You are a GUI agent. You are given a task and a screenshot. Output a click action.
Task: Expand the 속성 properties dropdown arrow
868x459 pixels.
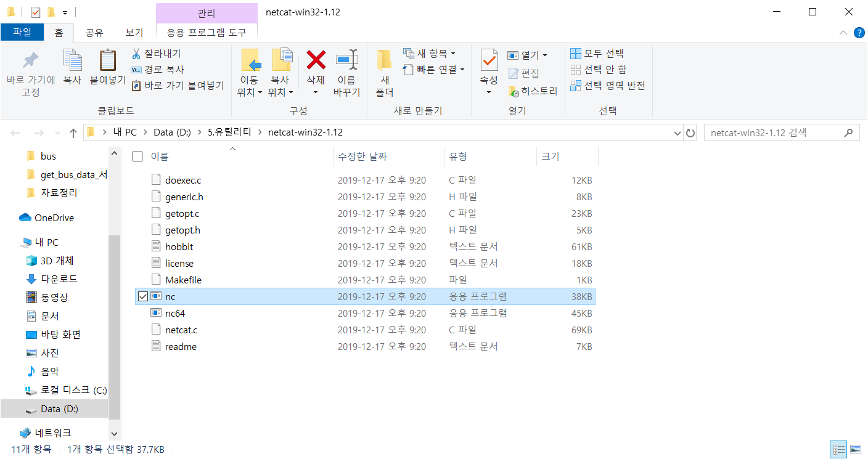[489, 92]
